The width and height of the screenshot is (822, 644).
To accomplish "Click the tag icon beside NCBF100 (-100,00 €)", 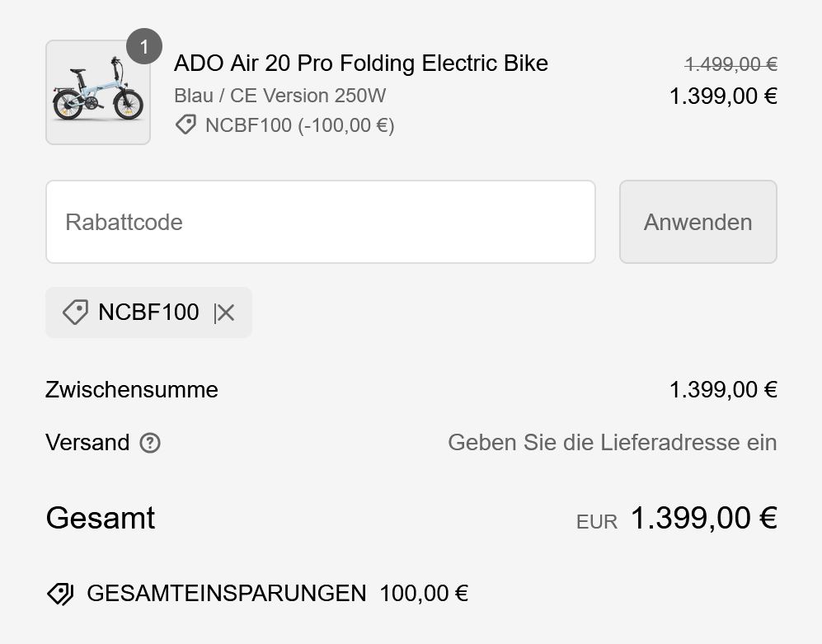I will 186,125.
